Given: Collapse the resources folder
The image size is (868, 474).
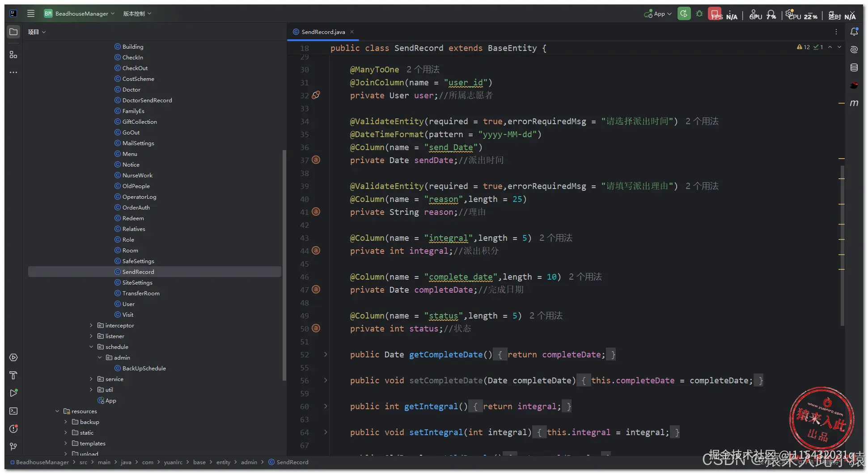Looking at the screenshot, I should (x=57, y=411).
